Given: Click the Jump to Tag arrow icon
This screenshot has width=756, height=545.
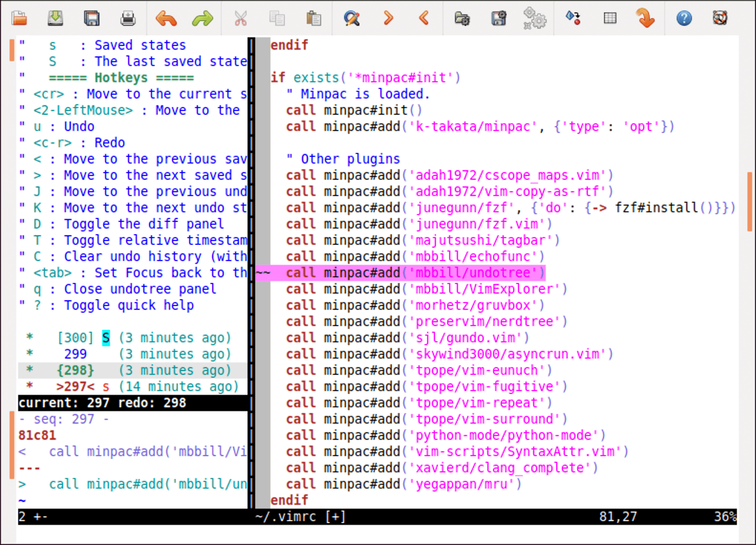Looking at the screenshot, I should coord(645,19).
